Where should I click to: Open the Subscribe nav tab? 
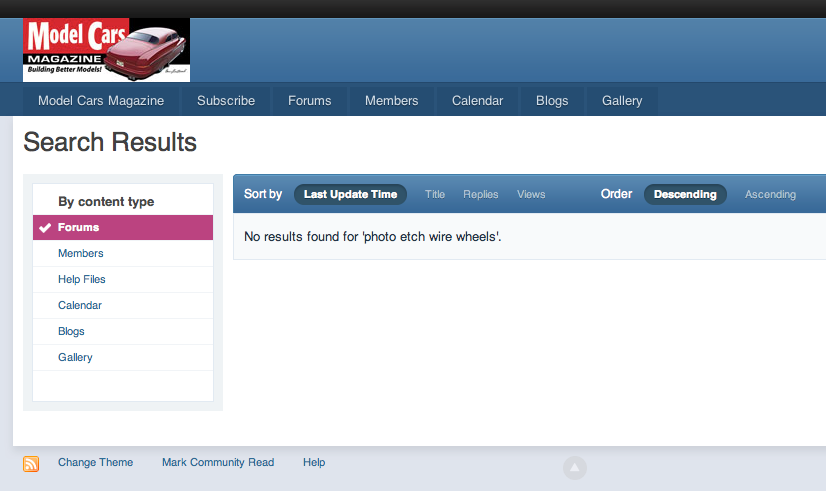click(226, 101)
